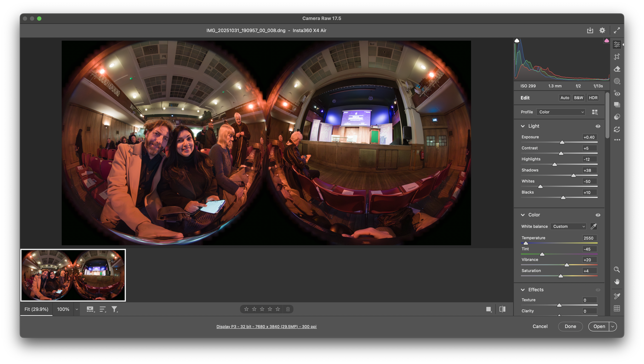This screenshot has height=364, width=644.
Task: Select the Remove healing tool
Action: coord(617,69)
